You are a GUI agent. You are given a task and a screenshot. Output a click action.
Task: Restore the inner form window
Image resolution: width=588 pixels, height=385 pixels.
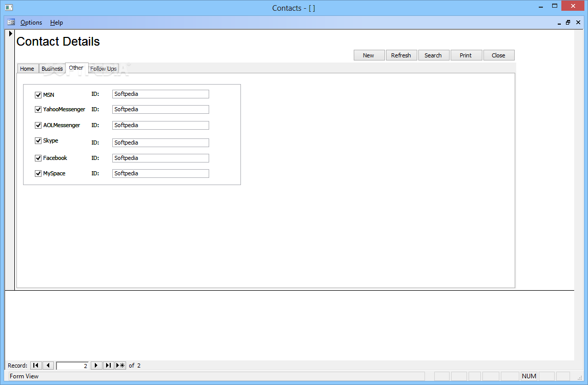coord(568,23)
